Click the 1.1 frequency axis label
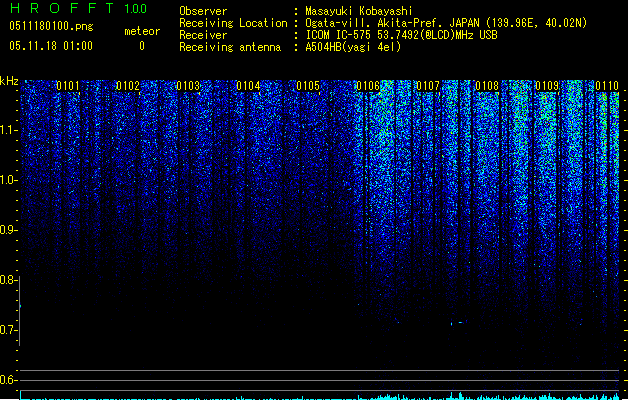The image size is (629, 400). [8, 130]
